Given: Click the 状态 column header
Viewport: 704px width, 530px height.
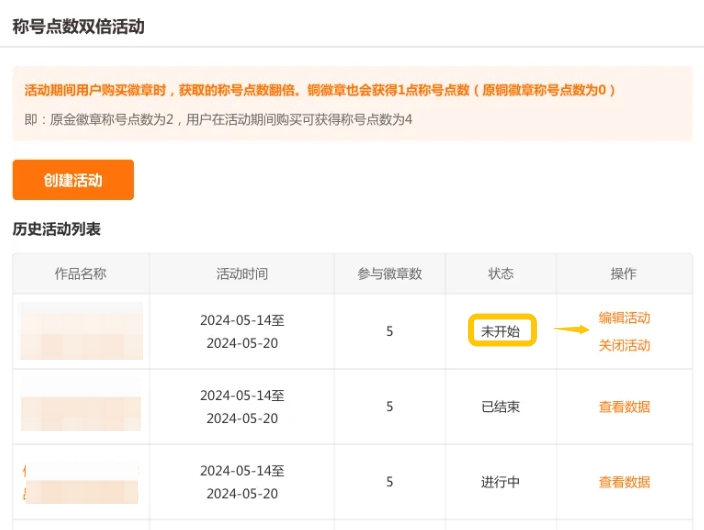Looking at the screenshot, I should point(500,274).
